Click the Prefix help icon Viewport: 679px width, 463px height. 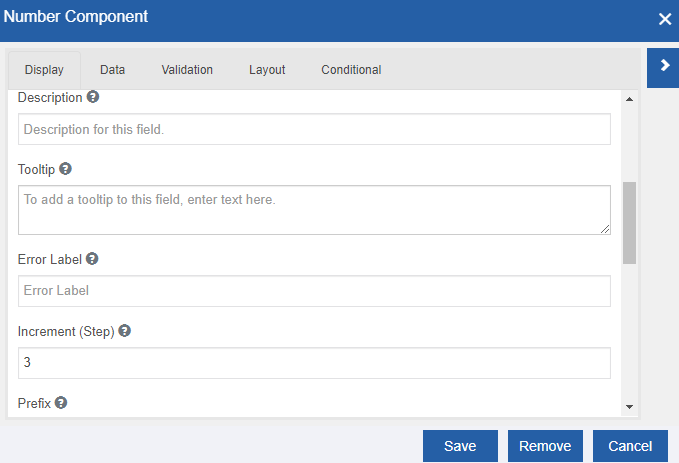coord(61,403)
